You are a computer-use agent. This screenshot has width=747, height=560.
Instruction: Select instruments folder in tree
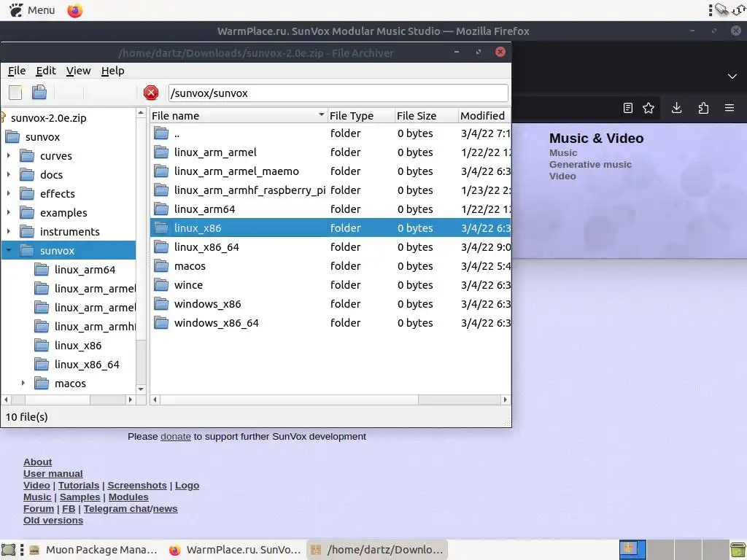click(x=69, y=231)
